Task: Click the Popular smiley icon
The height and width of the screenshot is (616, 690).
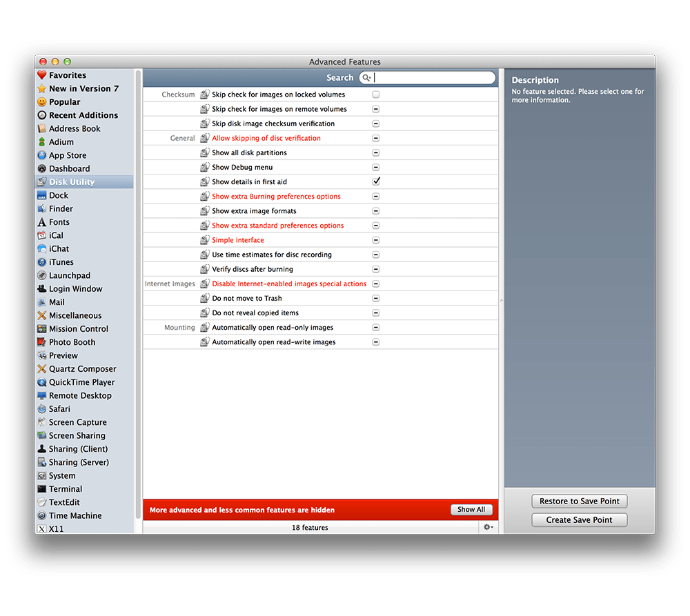Action: (42, 102)
